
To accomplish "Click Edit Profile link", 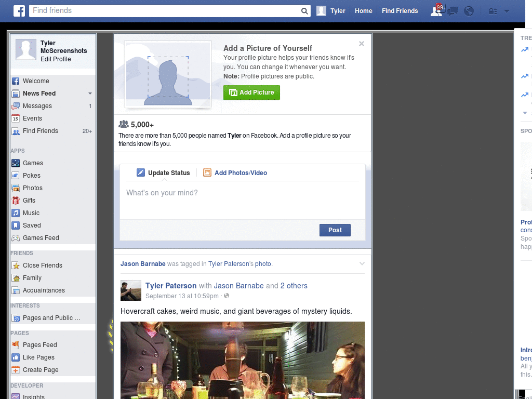I will 56,59.
